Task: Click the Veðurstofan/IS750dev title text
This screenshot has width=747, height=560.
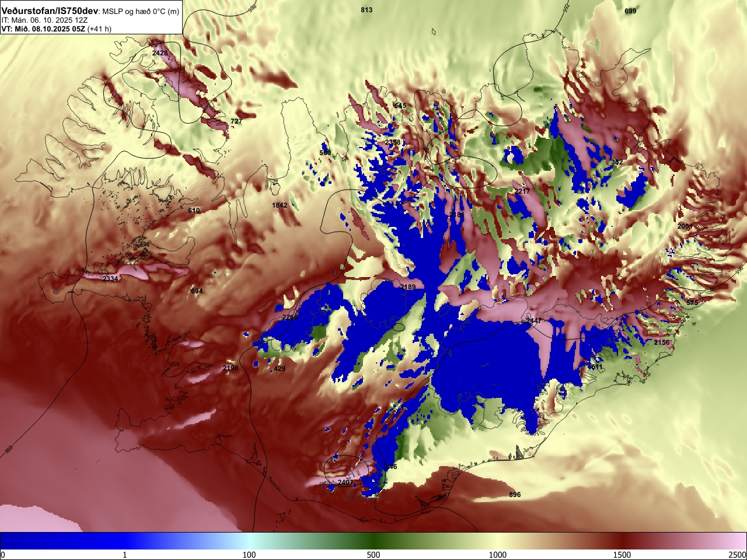Action: (50, 11)
